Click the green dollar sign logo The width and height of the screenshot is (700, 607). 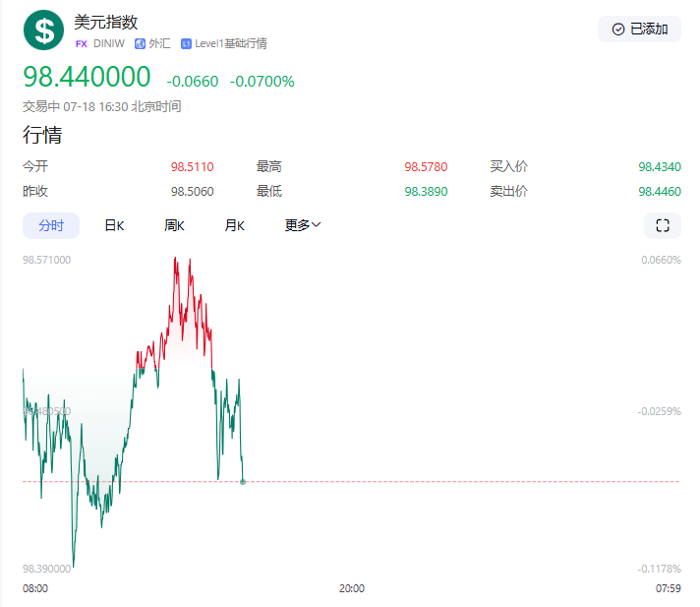pos(43,30)
